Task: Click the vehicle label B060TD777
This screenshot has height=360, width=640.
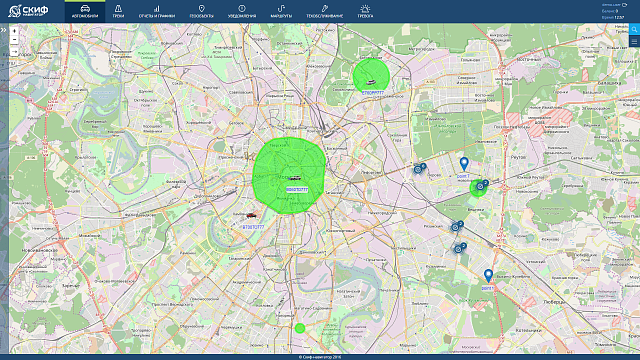Action: (x=297, y=190)
